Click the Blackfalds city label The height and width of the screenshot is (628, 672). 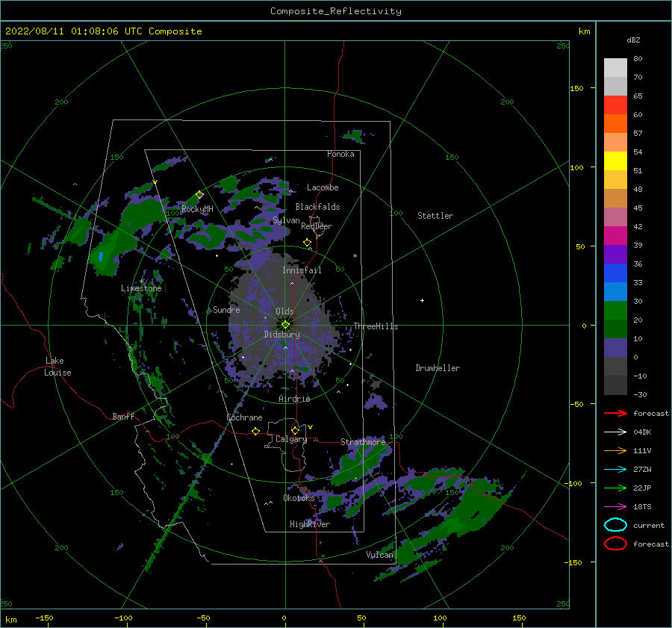(x=317, y=207)
